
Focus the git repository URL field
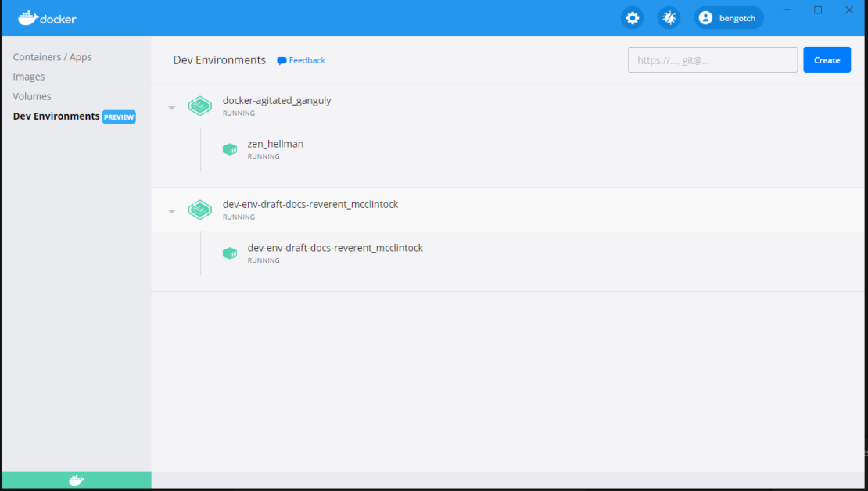coord(712,60)
